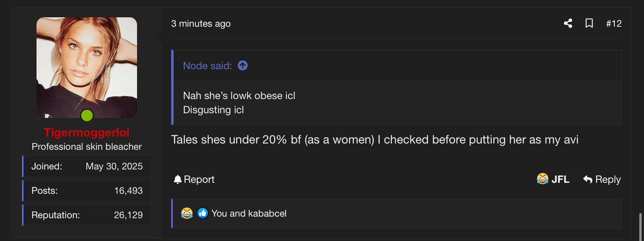Click the share post icon
Screen dimensions: 644x241
pyautogui.click(x=568, y=24)
